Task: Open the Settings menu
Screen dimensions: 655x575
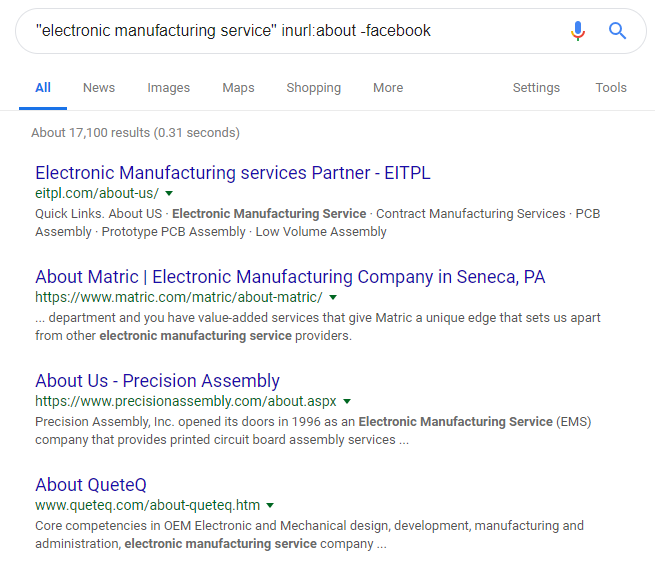Action: pyautogui.click(x=536, y=88)
